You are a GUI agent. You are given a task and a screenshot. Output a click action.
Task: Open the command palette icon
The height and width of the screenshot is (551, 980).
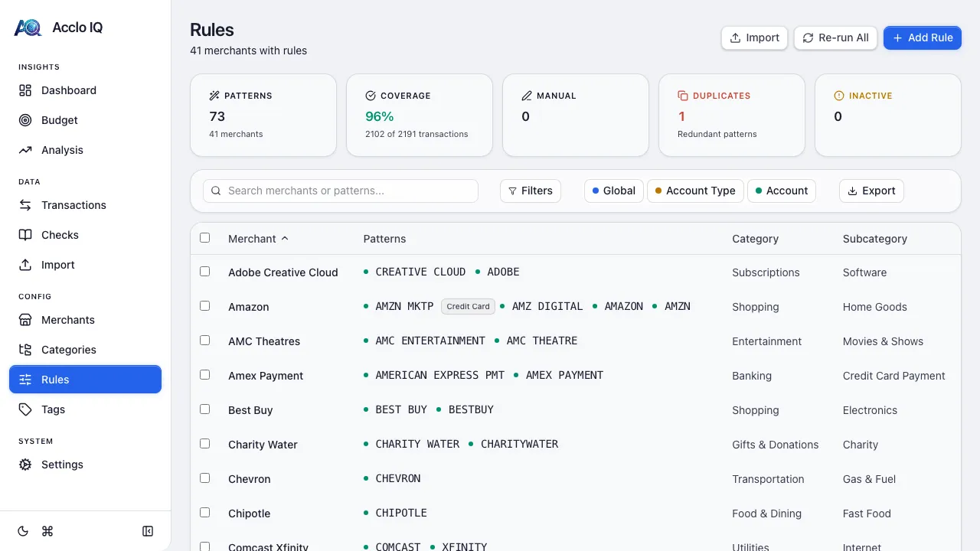47,531
